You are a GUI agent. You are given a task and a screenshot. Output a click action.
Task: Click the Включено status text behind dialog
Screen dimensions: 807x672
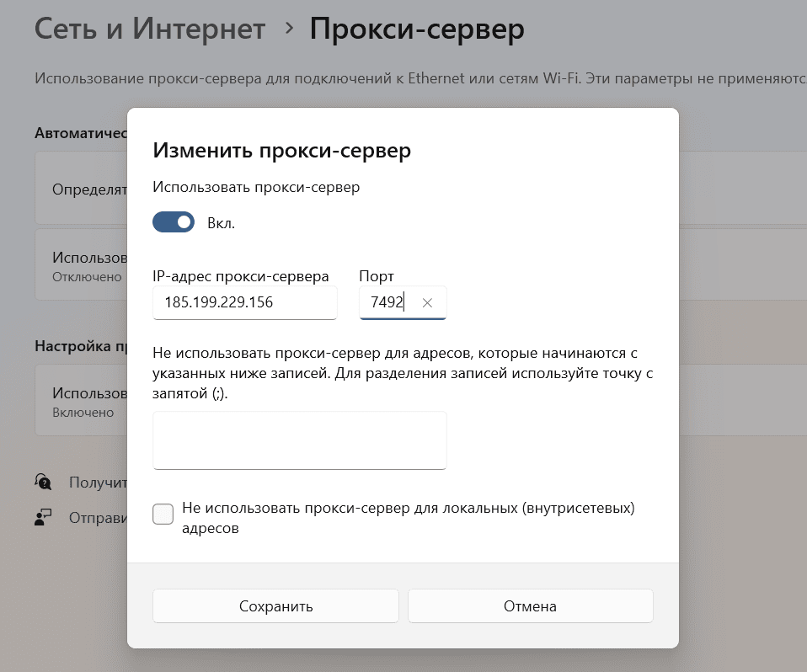(x=83, y=413)
